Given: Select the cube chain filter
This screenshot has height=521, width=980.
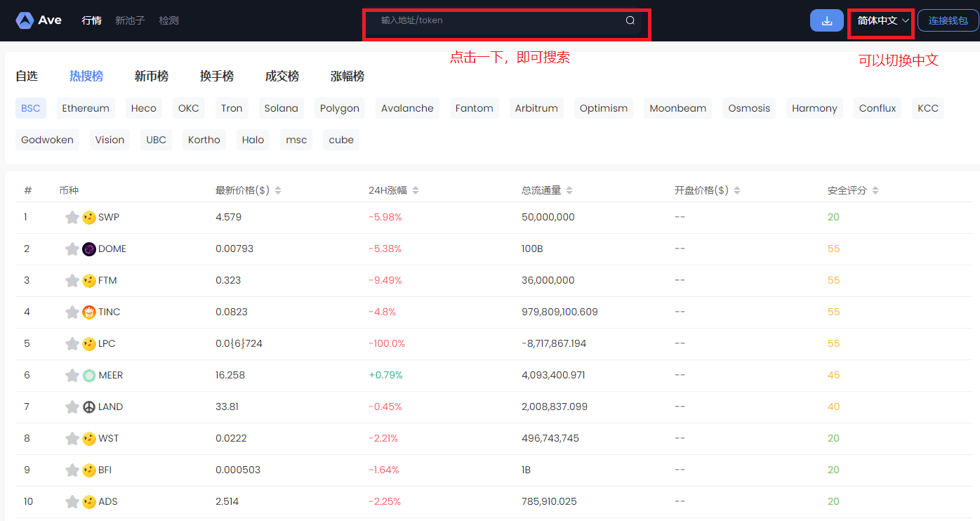Looking at the screenshot, I should click(x=341, y=140).
